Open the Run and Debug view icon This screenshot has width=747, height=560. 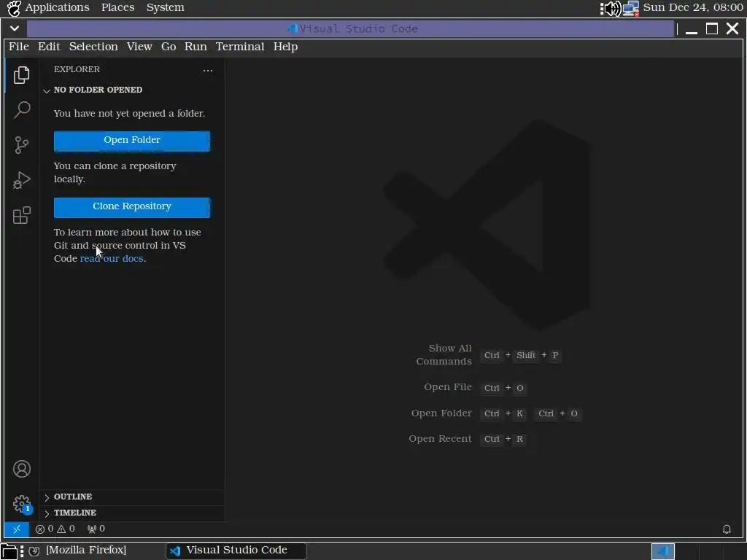point(21,180)
